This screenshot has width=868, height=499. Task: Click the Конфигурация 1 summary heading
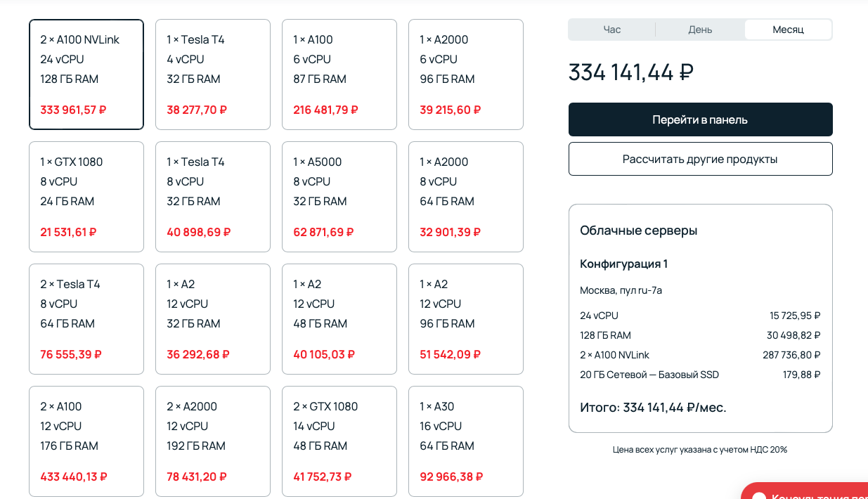tap(623, 264)
